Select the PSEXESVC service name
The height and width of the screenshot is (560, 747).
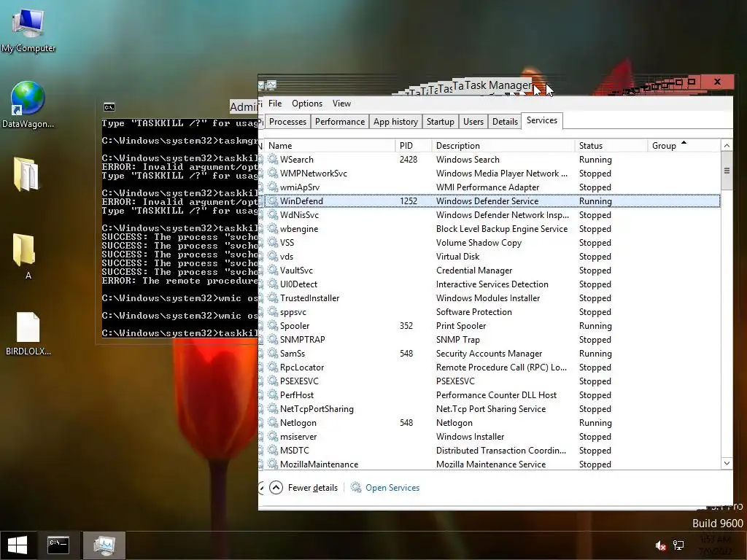point(299,381)
